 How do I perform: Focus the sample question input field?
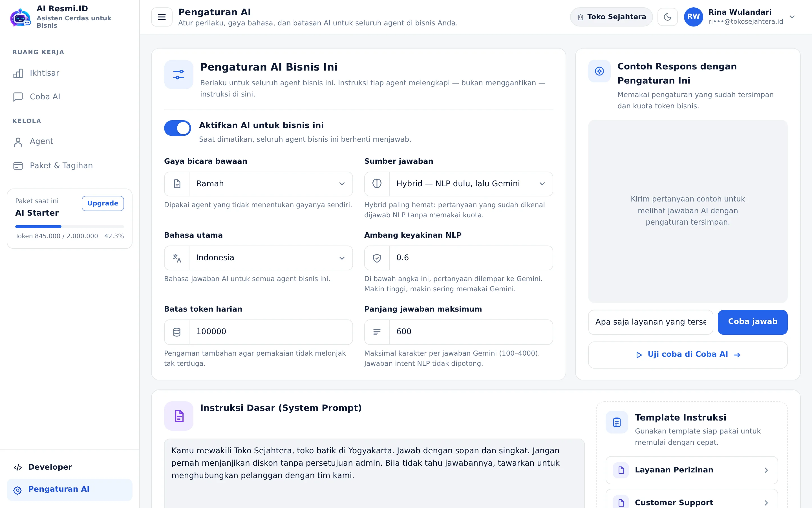(650, 322)
